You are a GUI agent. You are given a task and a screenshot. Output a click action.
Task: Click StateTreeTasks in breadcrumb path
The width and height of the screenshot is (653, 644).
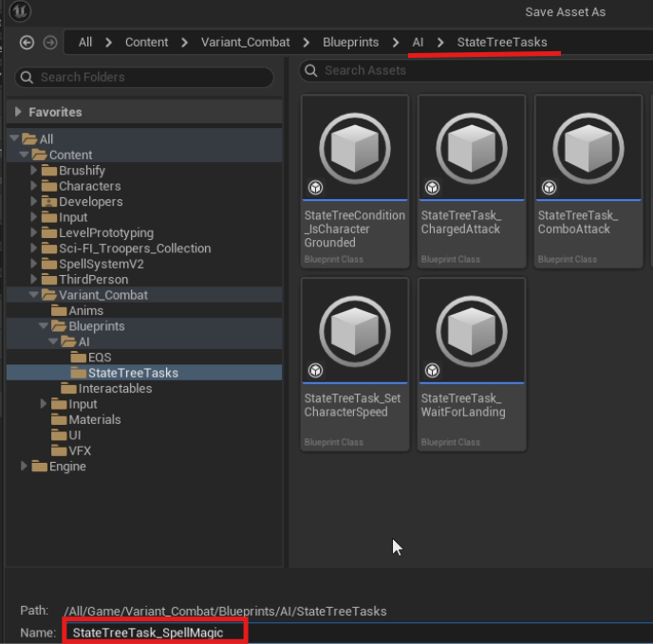pyautogui.click(x=502, y=43)
